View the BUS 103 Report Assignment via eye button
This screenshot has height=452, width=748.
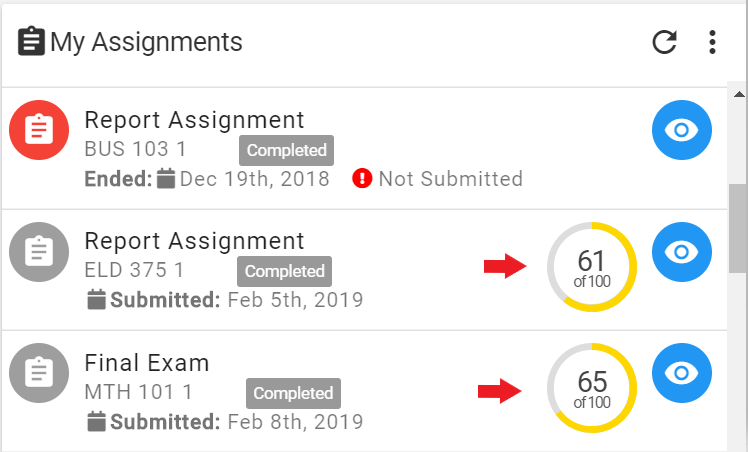click(682, 130)
